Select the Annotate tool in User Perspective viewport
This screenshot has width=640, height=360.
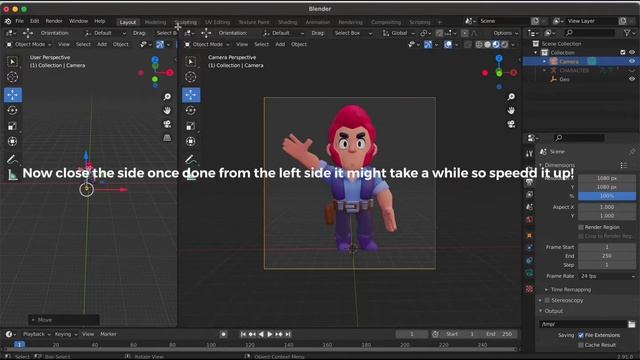click(13, 159)
